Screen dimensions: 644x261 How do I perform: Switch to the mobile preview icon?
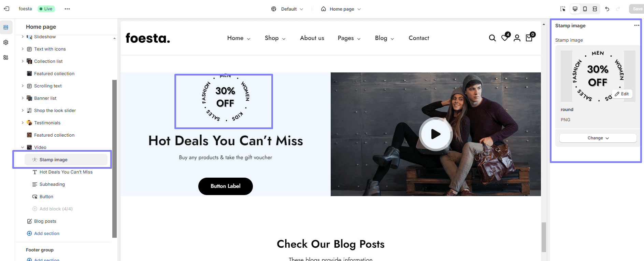(x=585, y=9)
